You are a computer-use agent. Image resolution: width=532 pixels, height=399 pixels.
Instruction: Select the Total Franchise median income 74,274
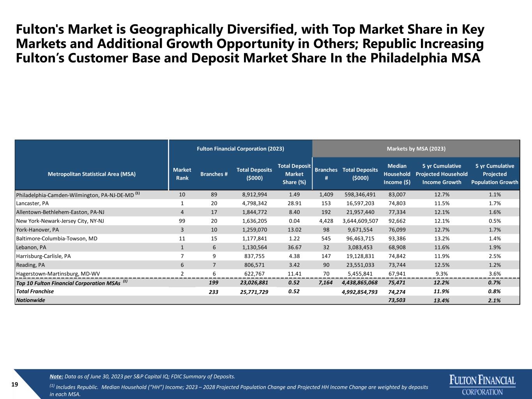click(x=397, y=291)
